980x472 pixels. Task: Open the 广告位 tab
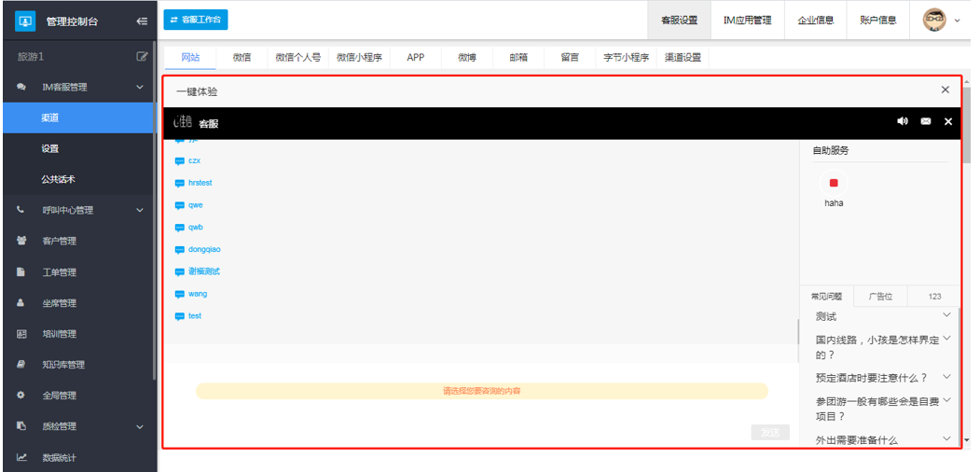tap(880, 296)
